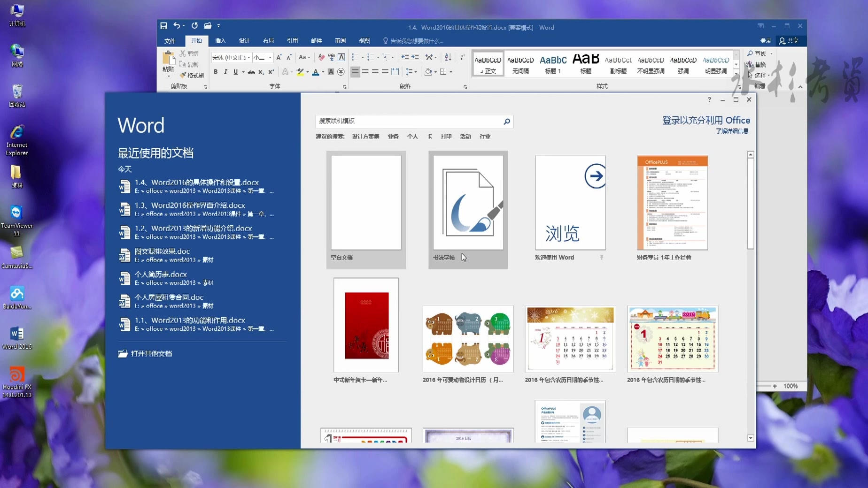Toggle Center paragraph alignment
This screenshot has height=488, width=868.
point(365,72)
